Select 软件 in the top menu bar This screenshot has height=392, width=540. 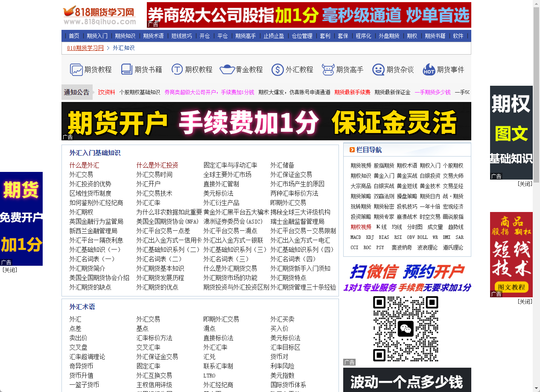click(x=458, y=36)
